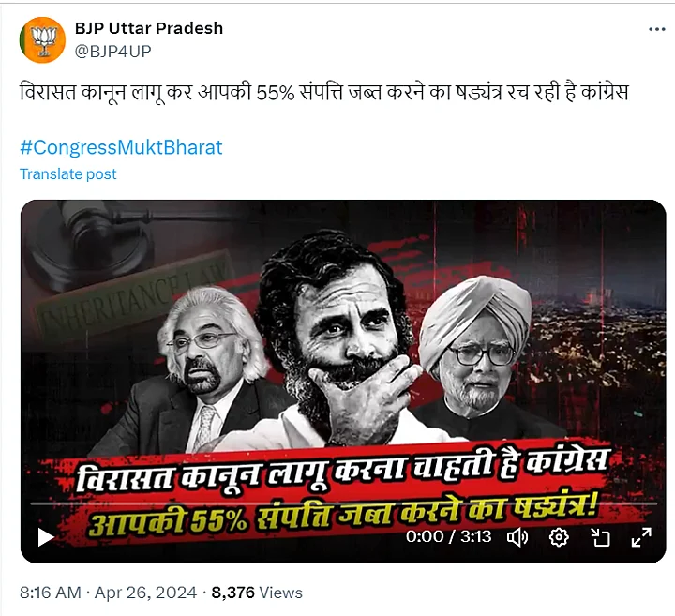Click the Translate post link

coord(68,173)
